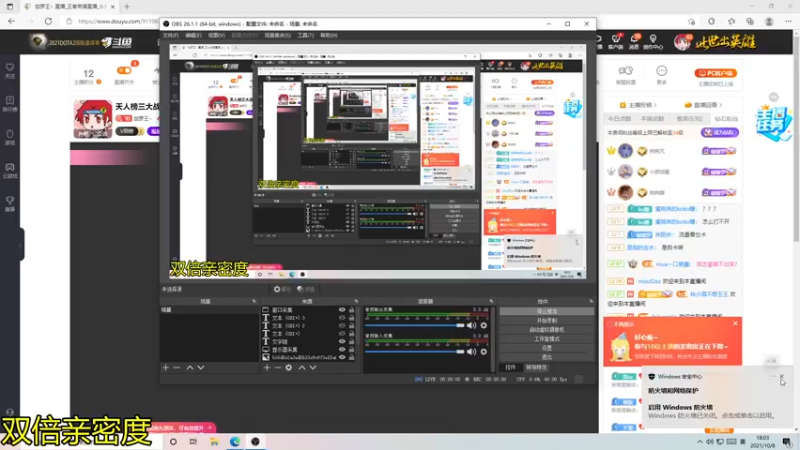Screen dimensions: 800x450
Task: Add a new source with plus icon
Action: pyautogui.click(x=267, y=367)
